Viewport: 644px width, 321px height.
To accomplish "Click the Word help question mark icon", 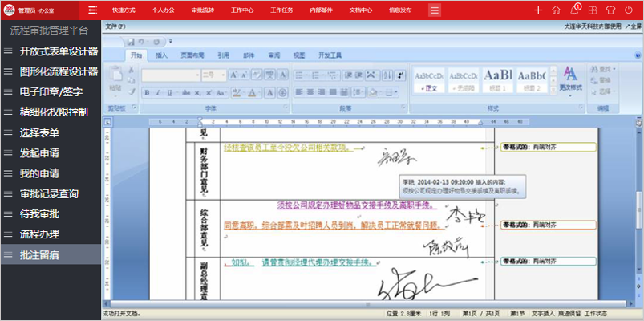I will (x=638, y=55).
